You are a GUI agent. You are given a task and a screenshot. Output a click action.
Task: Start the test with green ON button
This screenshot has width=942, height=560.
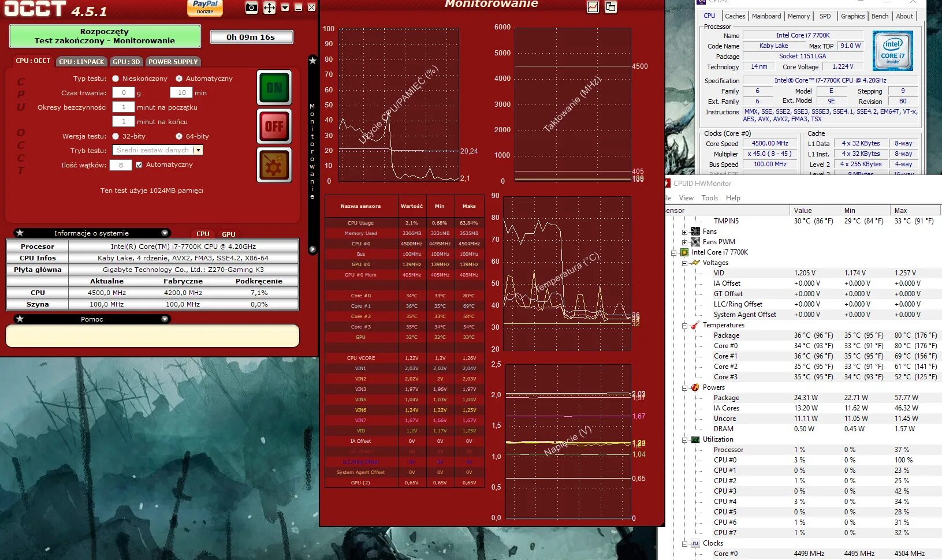click(274, 88)
